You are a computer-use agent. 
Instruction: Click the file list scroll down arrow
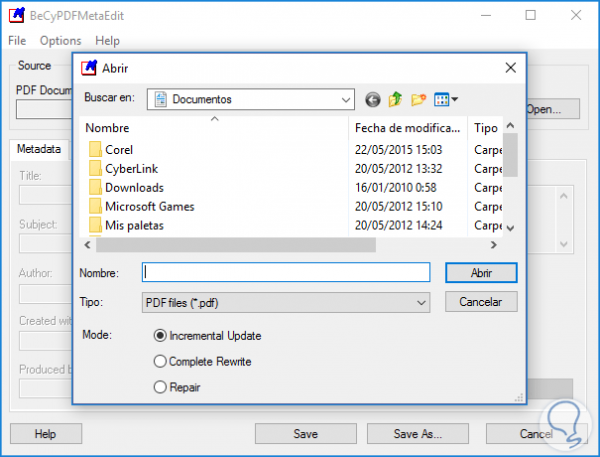pyautogui.click(x=510, y=228)
